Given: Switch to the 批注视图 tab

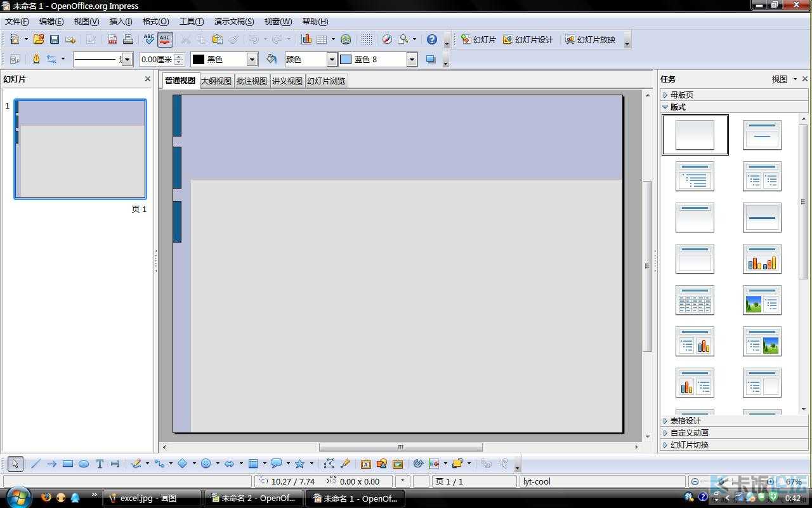Looking at the screenshot, I should tap(252, 81).
